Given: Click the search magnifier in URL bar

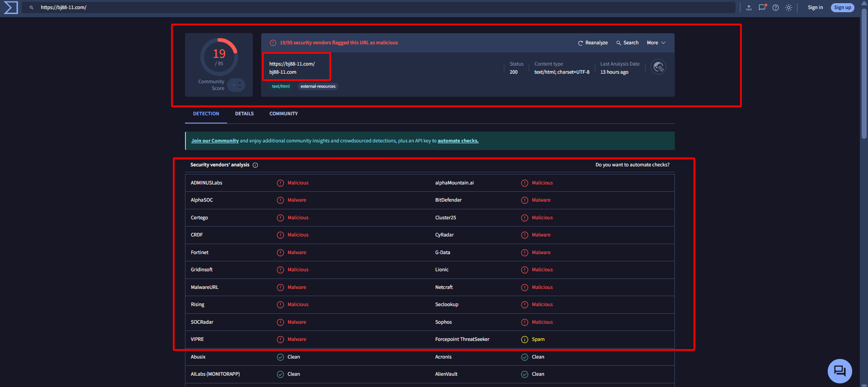Looking at the screenshot, I should pyautogui.click(x=32, y=8).
